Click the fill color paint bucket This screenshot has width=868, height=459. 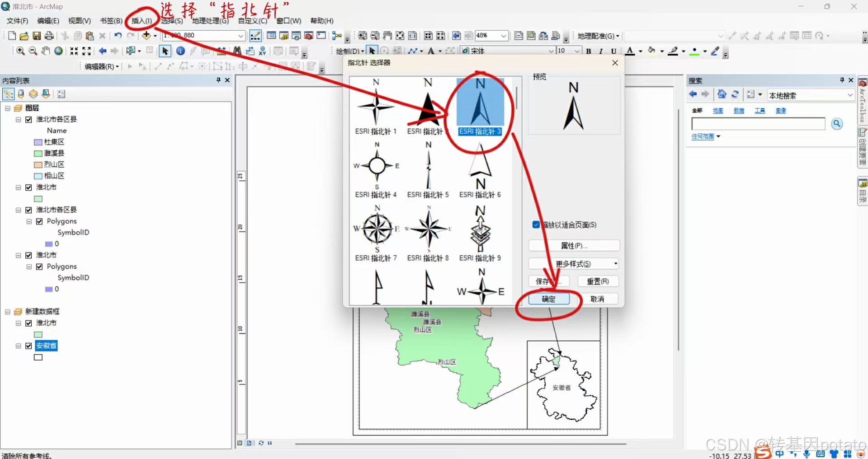pyautogui.click(x=651, y=51)
